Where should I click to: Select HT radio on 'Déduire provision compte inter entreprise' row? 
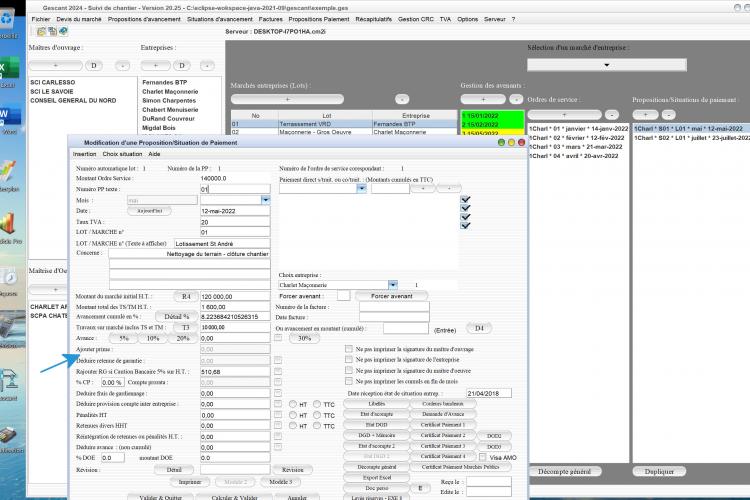(293, 404)
